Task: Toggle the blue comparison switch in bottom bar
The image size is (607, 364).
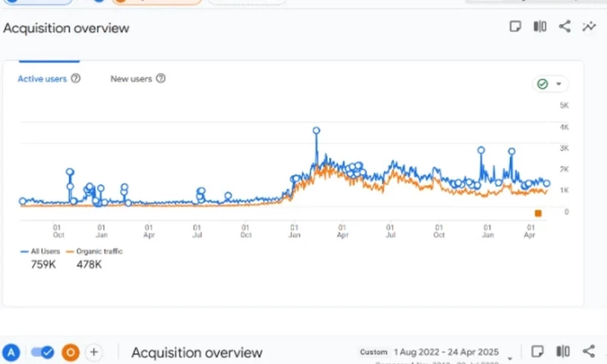Action: 42,353
